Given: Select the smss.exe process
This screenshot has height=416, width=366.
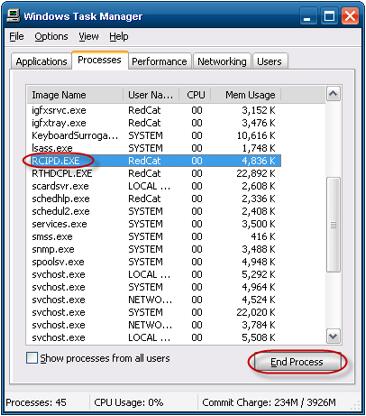Looking at the screenshot, I should [154, 237].
